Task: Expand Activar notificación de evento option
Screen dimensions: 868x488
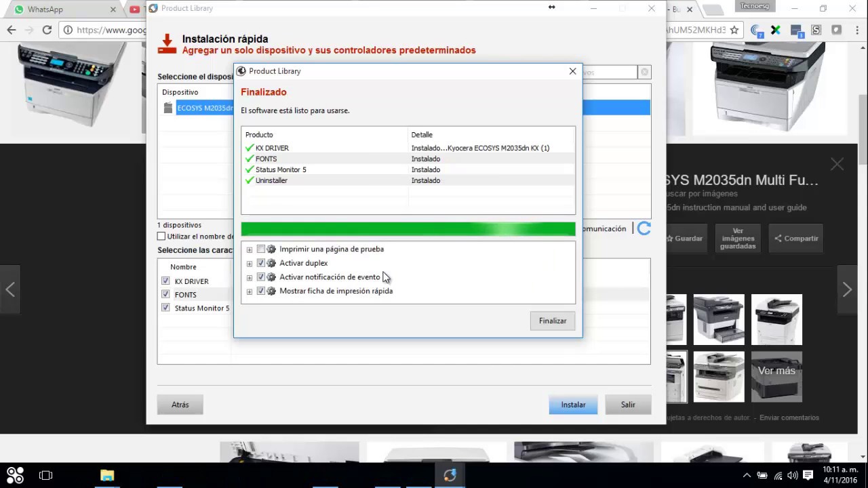Action: pyautogui.click(x=250, y=277)
